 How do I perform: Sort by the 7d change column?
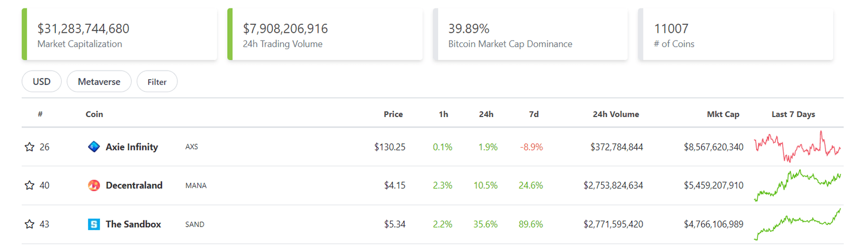(x=533, y=114)
